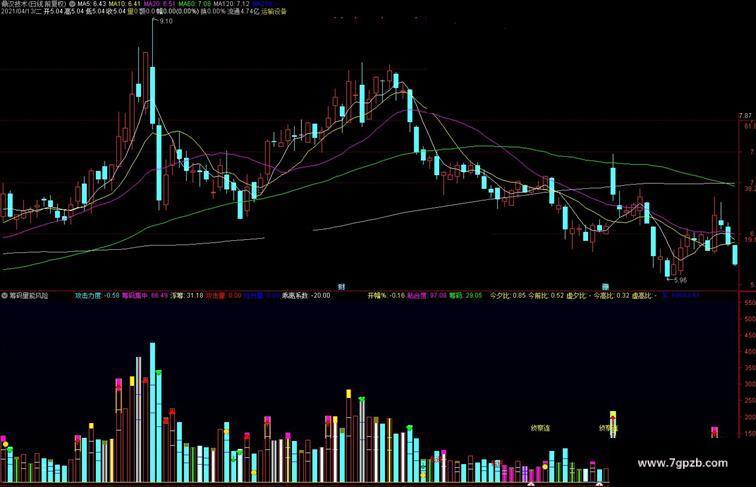The height and width of the screenshot is (487, 756).
Task: Click the marker icon below the 5.96 low
Action: pyautogui.click(x=605, y=286)
